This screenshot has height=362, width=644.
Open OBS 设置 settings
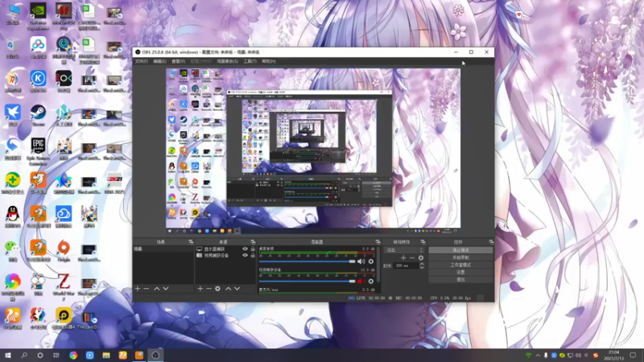click(x=460, y=272)
